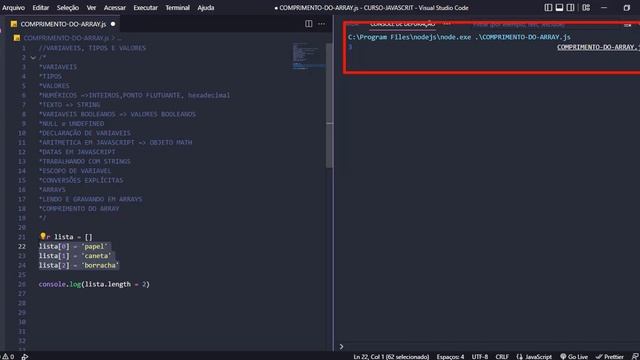The height and width of the screenshot is (360, 640).
Task: Close unsaved tab via the dot indicator
Action: [x=113, y=24]
